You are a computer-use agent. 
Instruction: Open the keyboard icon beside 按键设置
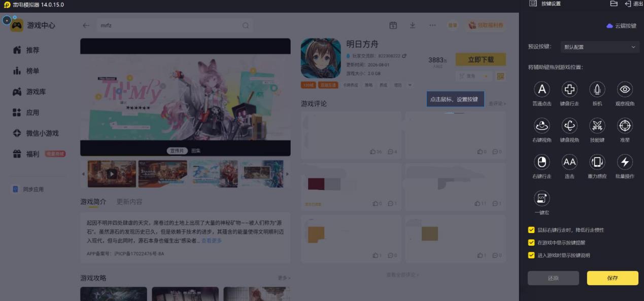(x=533, y=4)
